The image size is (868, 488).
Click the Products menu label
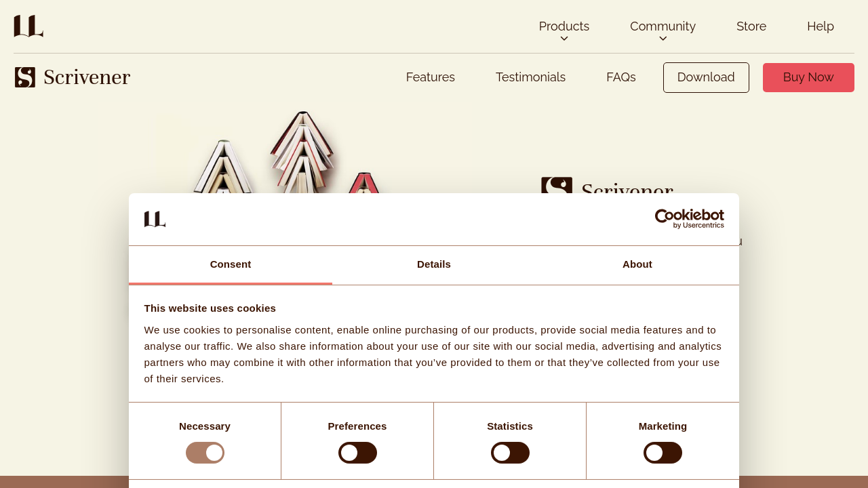pyautogui.click(x=564, y=26)
